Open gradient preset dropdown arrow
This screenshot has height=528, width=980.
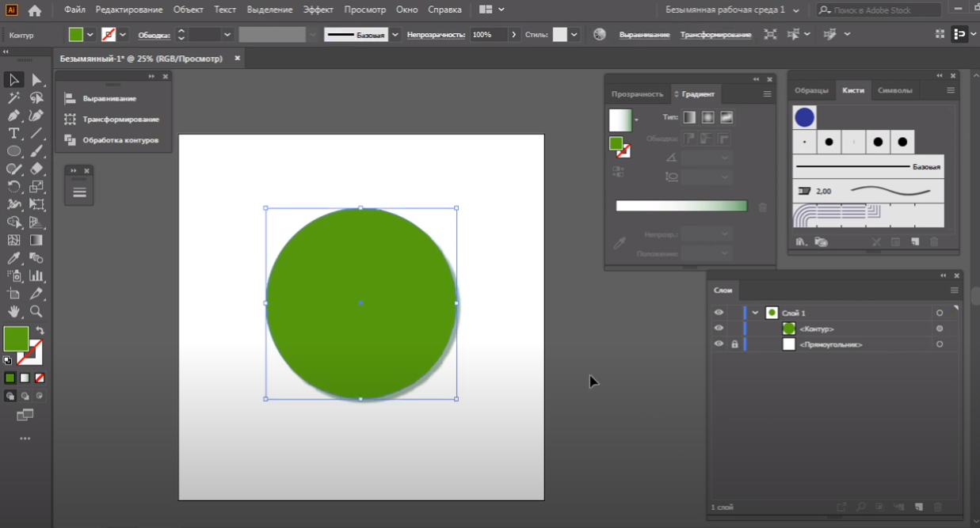[636, 120]
